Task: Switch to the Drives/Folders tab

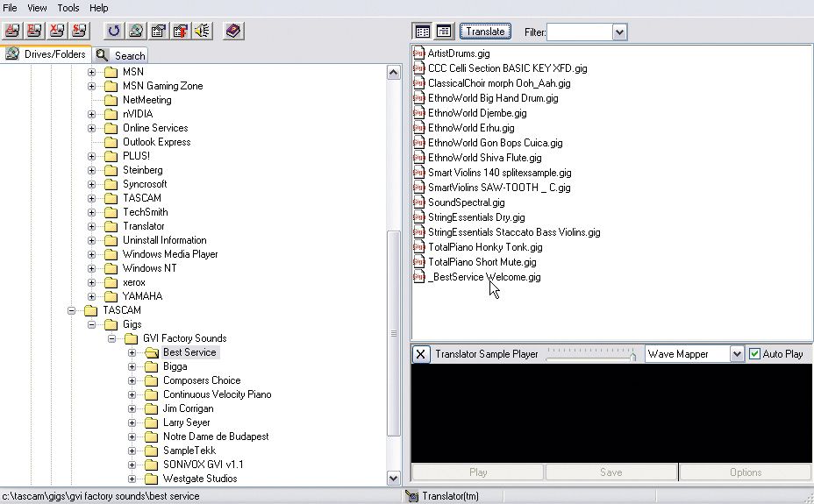Action: pyautogui.click(x=46, y=54)
